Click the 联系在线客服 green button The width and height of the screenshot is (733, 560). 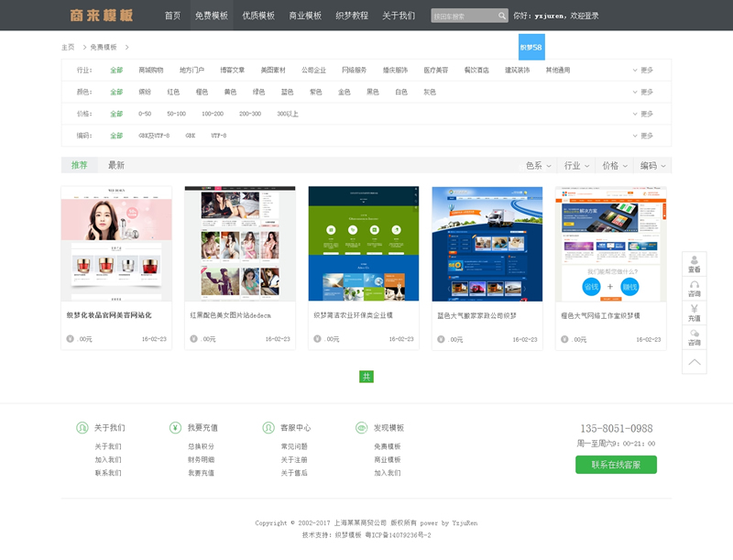(x=616, y=465)
